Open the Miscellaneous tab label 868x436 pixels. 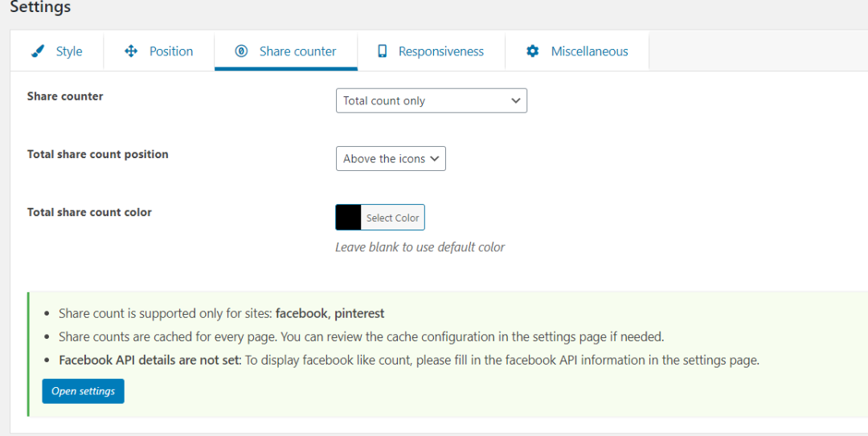click(590, 51)
